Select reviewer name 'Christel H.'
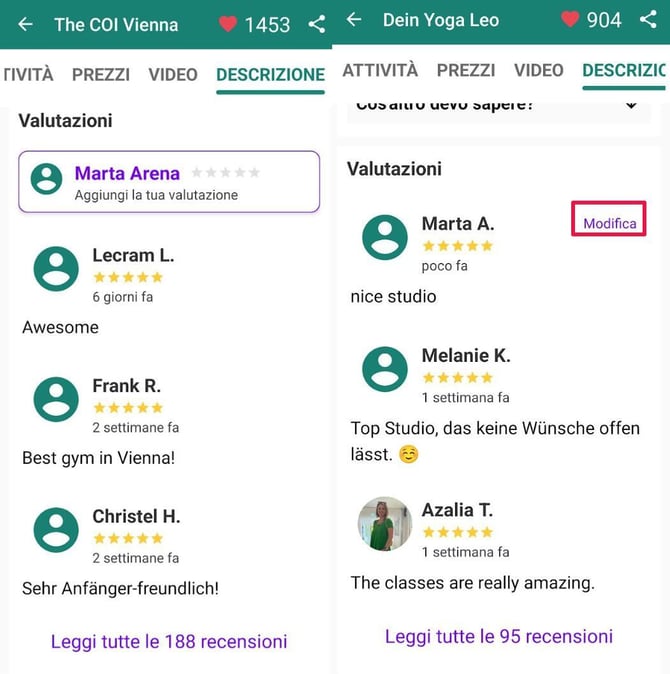The height and width of the screenshot is (674, 670). point(136,516)
